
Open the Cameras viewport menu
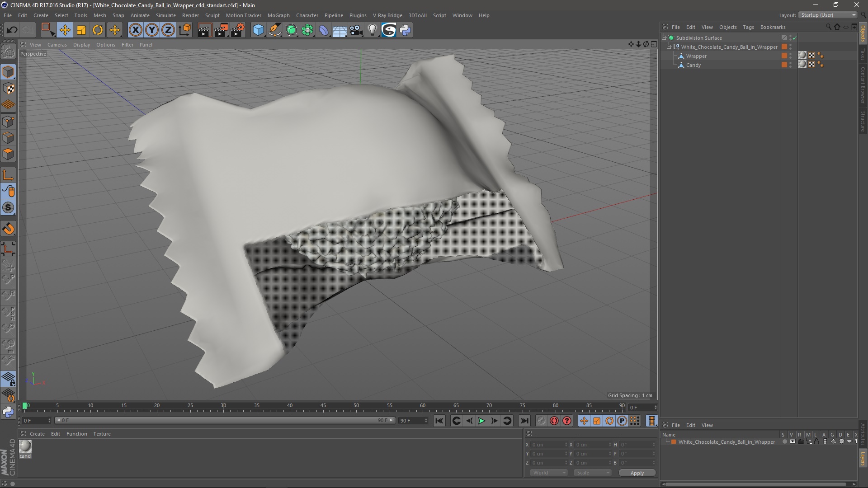click(57, 45)
